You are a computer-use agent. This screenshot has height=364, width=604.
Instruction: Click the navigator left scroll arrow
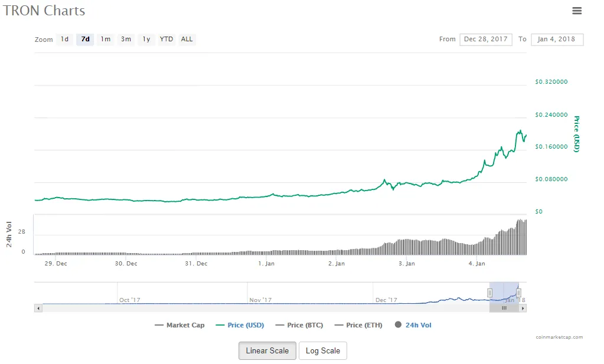38,308
